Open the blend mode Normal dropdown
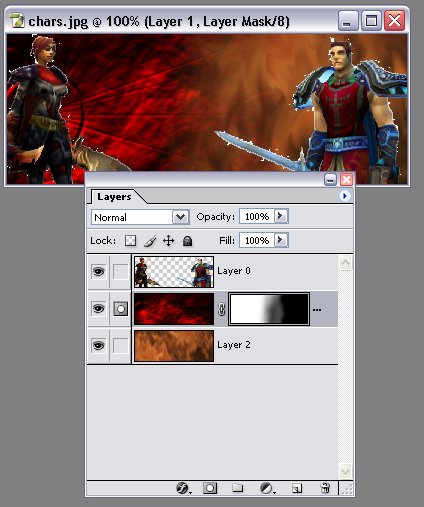 point(180,217)
